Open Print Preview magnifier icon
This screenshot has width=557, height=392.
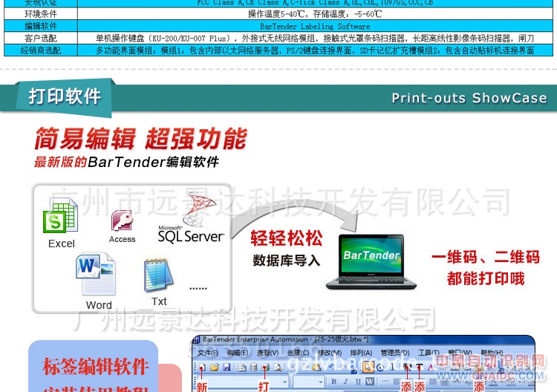pyautogui.click(x=278, y=367)
